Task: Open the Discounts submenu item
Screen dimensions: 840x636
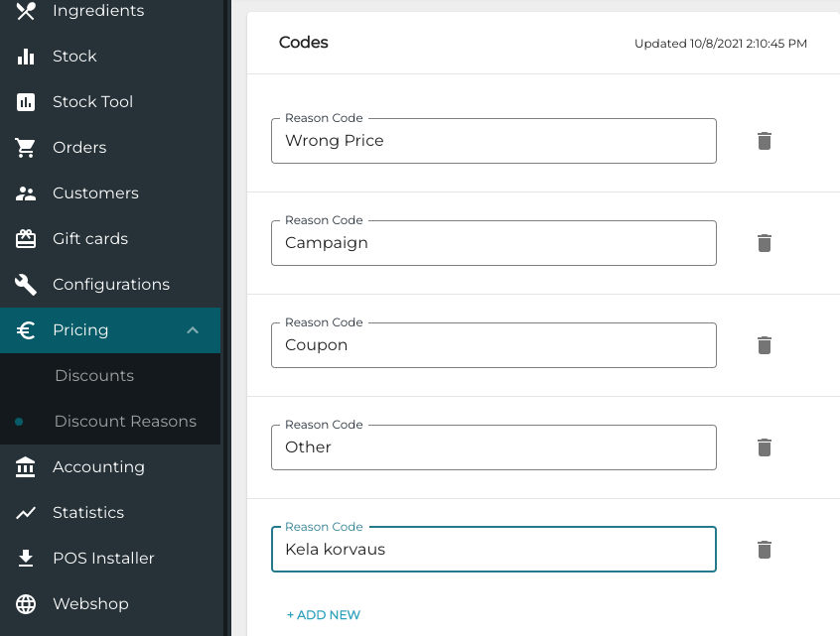Action: tap(94, 376)
